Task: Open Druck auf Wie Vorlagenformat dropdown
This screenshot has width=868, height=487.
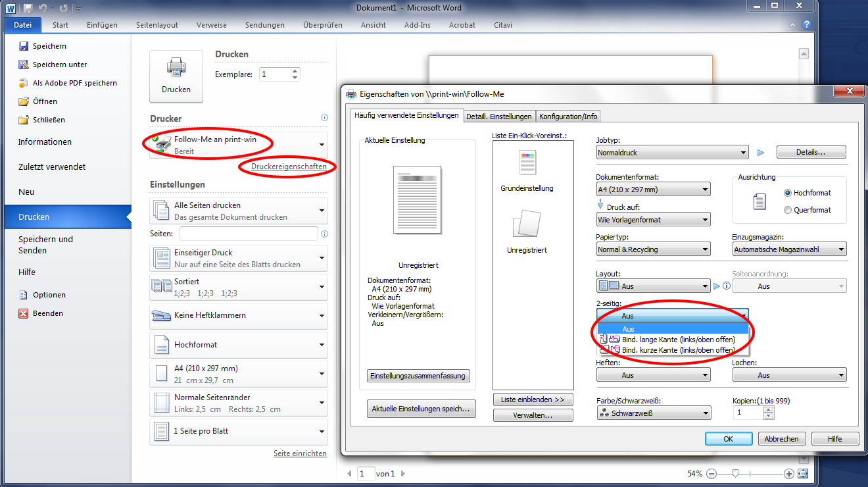Action: click(x=653, y=220)
